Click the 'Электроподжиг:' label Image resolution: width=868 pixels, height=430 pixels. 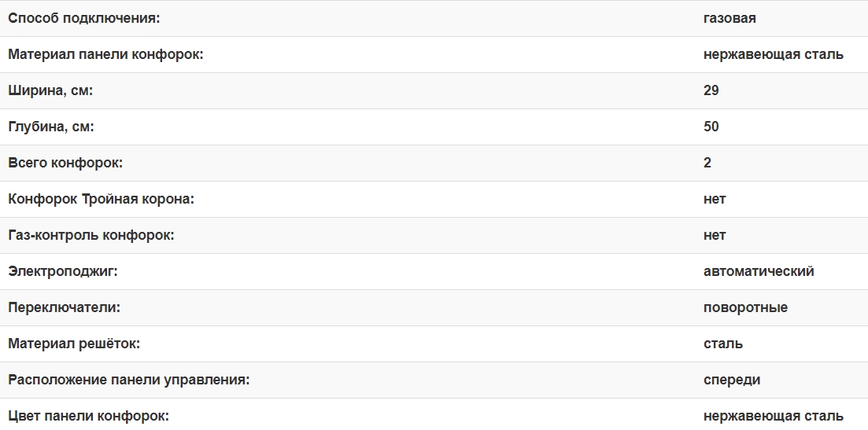62,271
